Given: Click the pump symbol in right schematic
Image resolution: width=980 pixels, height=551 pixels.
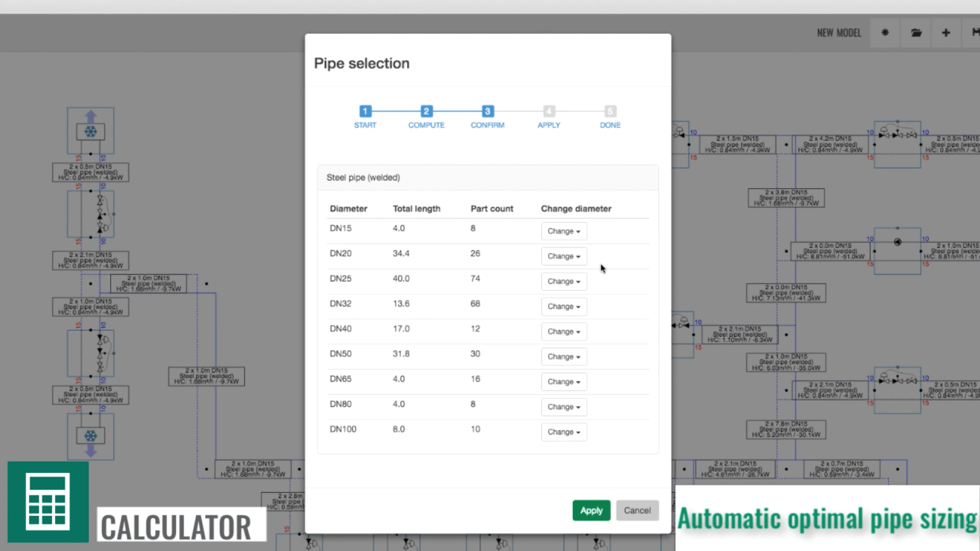Looking at the screenshot, I should click(897, 242).
